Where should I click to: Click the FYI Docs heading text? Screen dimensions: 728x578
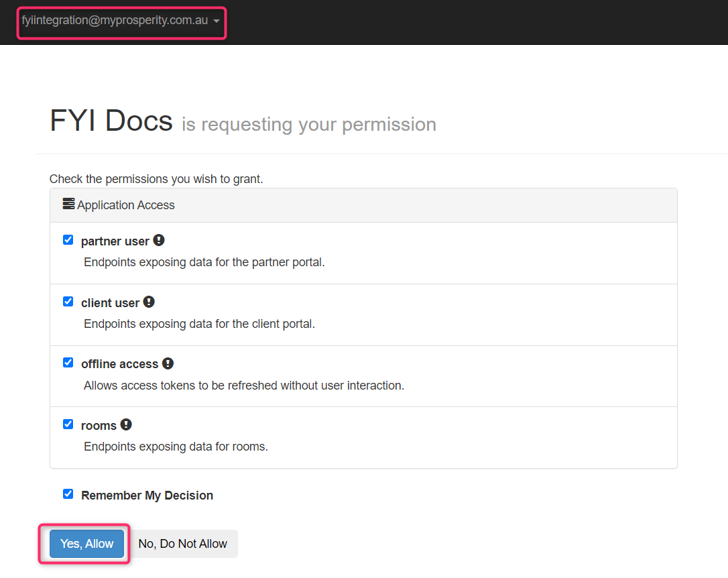pos(111,121)
